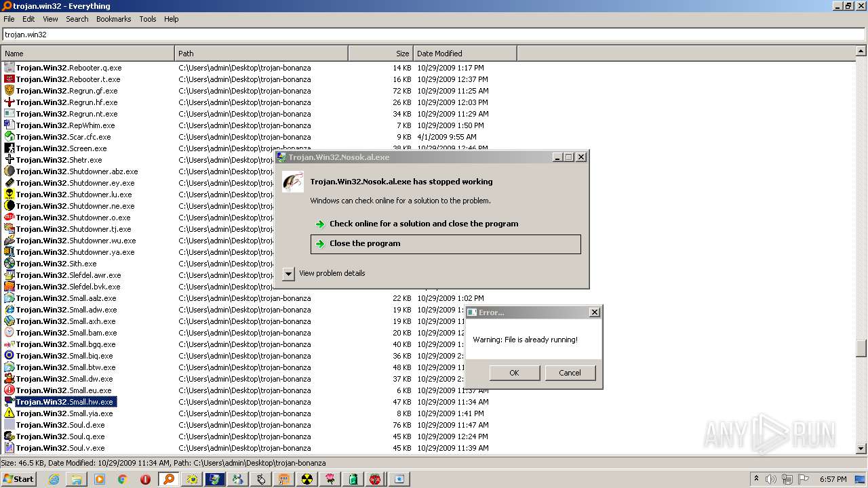
Task: Open the media player taskbar icon
Action: tap(100, 479)
